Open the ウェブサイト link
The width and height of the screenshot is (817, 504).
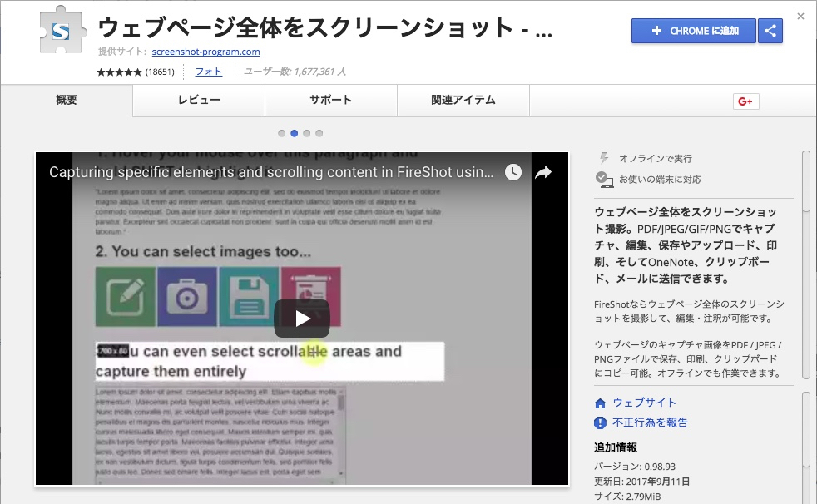(645, 403)
